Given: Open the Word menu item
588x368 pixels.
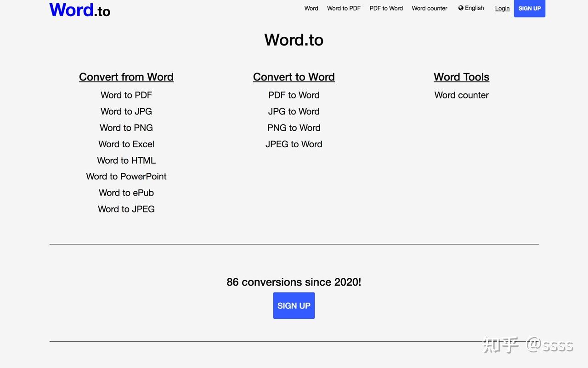Looking at the screenshot, I should (311, 8).
